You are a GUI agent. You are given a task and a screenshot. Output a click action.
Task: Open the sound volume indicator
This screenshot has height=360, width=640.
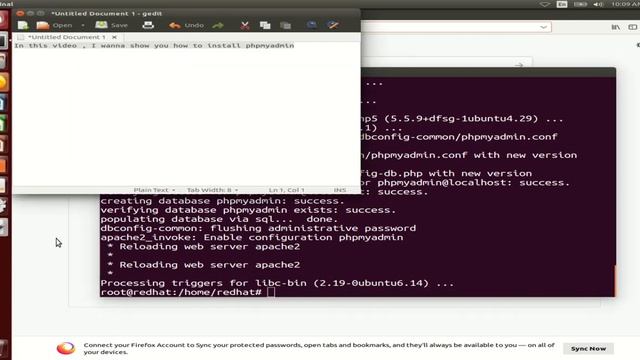598,4
